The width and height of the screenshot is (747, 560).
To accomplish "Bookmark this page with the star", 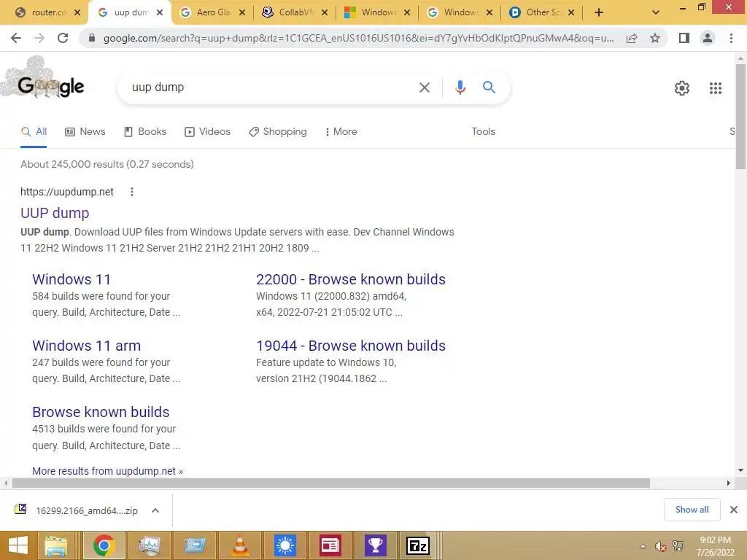I will [x=655, y=38].
